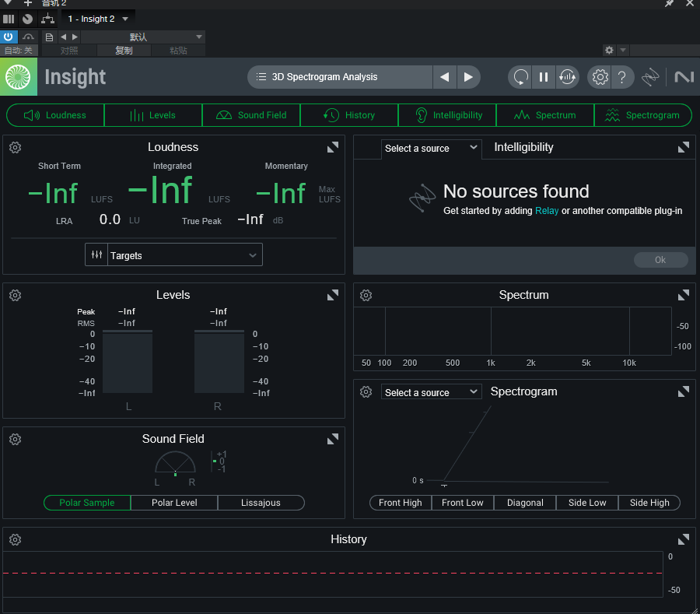The image size is (700, 614).
Task: Click the Relay inter-plugin icon in header
Action: tap(650, 77)
